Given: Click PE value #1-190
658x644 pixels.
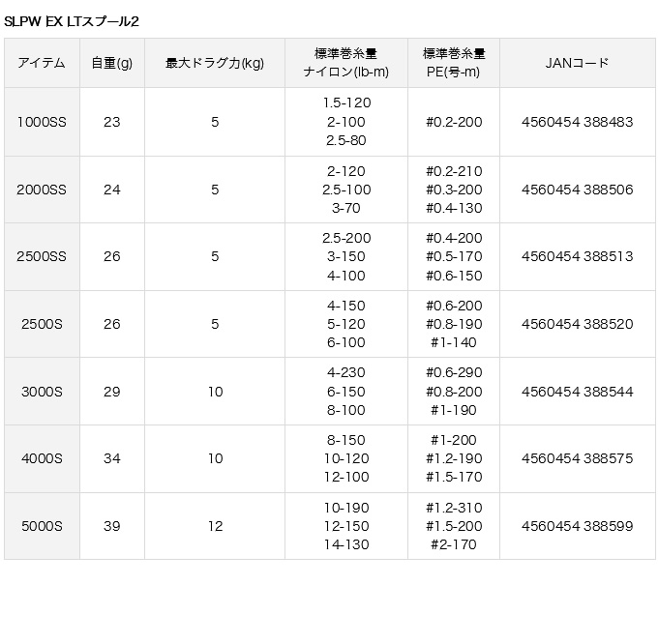Looking at the screenshot, I should tap(454, 410).
